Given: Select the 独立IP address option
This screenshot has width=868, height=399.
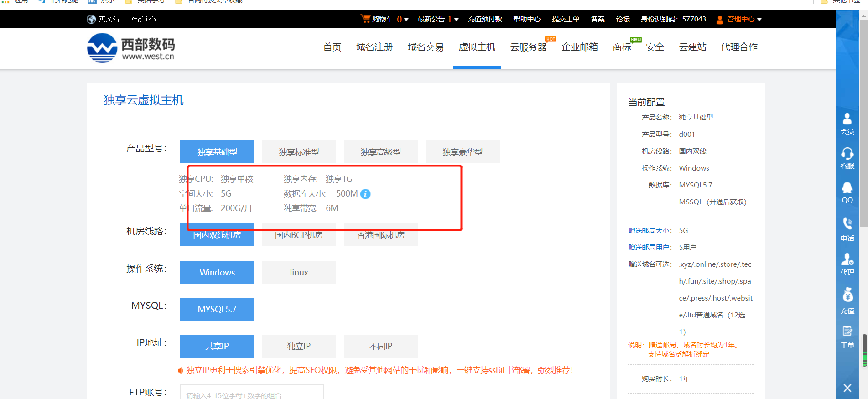Looking at the screenshot, I should (x=299, y=346).
